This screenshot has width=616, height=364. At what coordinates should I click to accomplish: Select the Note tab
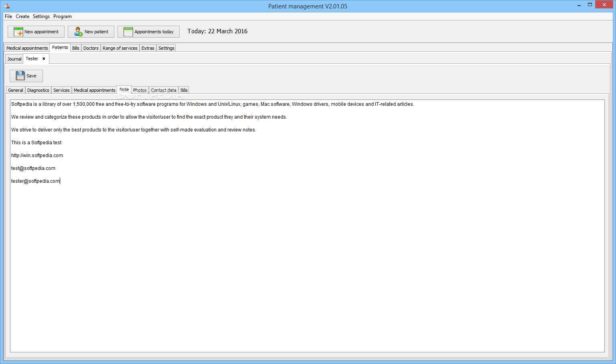pos(124,89)
